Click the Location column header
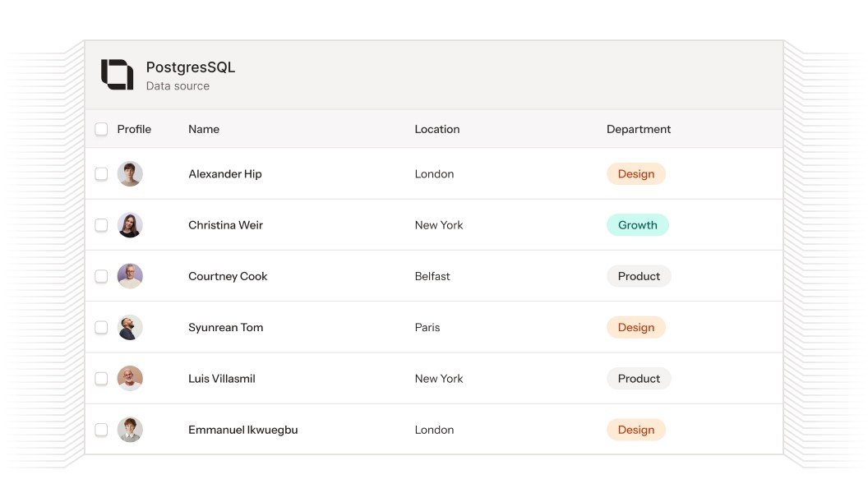The width and height of the screenshot is (868, 493). 437,129
